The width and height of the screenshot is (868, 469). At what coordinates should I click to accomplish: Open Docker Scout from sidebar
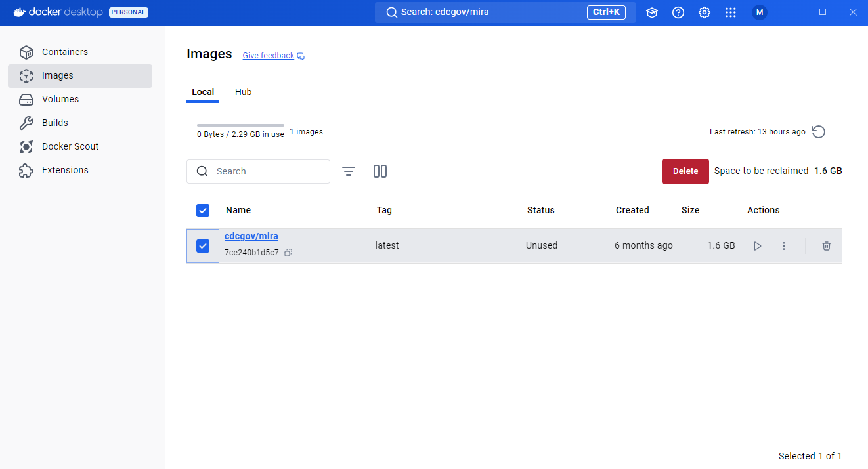coord(80,146)
